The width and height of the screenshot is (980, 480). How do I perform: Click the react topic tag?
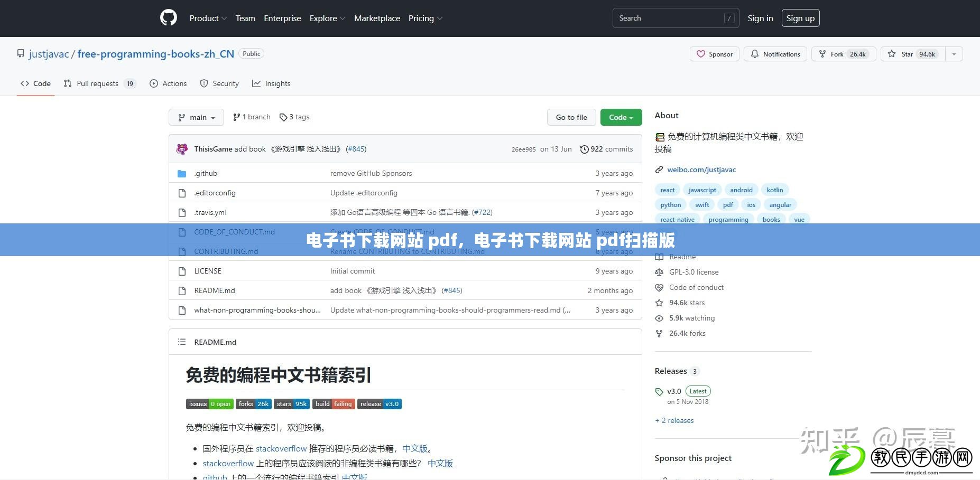tap(667, 190)
